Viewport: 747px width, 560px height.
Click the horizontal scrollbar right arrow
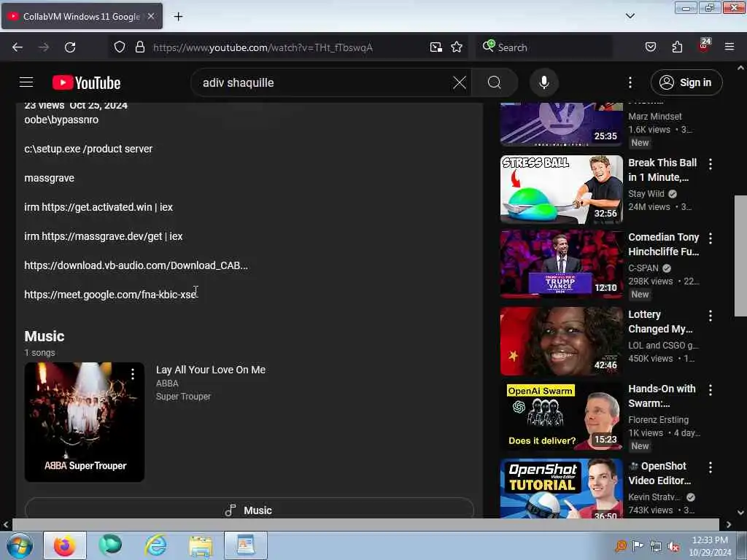click(x=729, y=524)
